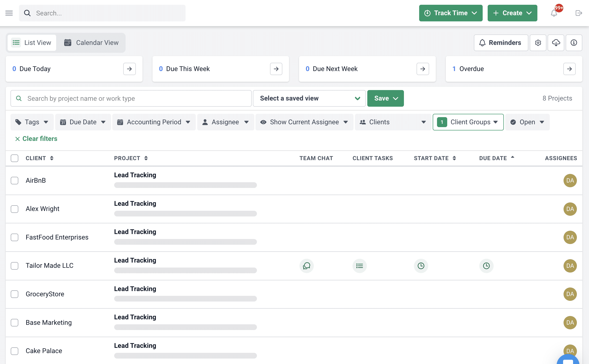Click the logout icon at top right
The height and width of the screenshot is (364, 589).
[579, 13]
